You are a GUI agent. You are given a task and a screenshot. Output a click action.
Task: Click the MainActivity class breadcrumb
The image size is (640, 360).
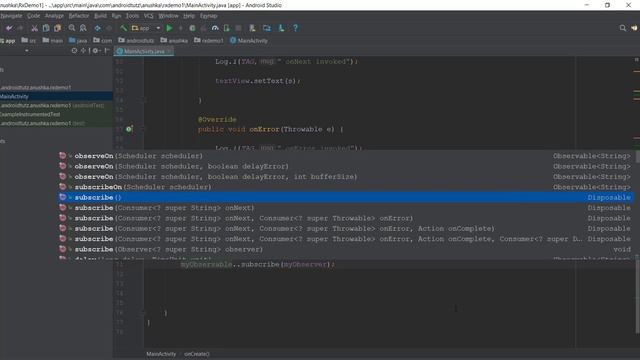coord(249,41)
